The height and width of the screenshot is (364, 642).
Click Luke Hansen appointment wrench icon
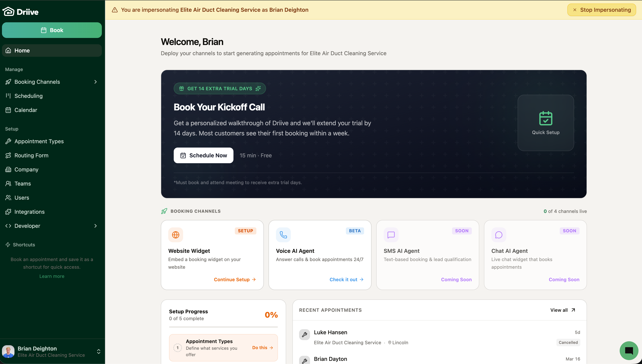[x=305, y=334]
